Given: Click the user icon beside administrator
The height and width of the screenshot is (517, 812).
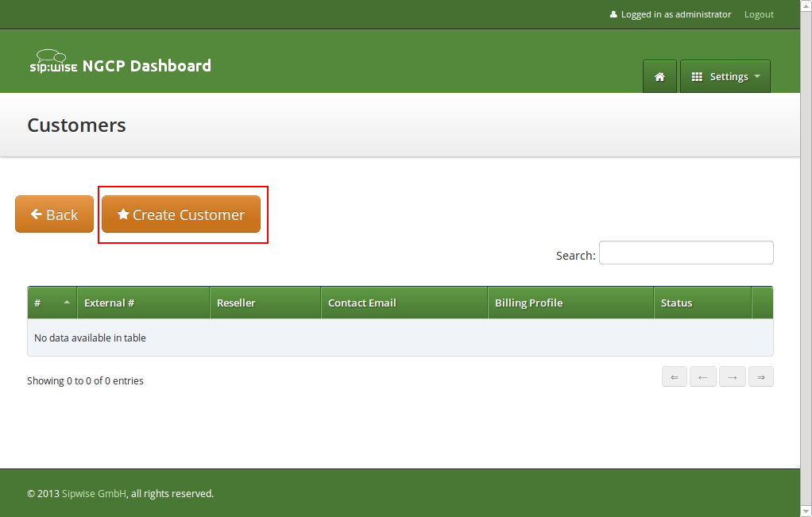Looking at the screenshot, I should [613, 14].
